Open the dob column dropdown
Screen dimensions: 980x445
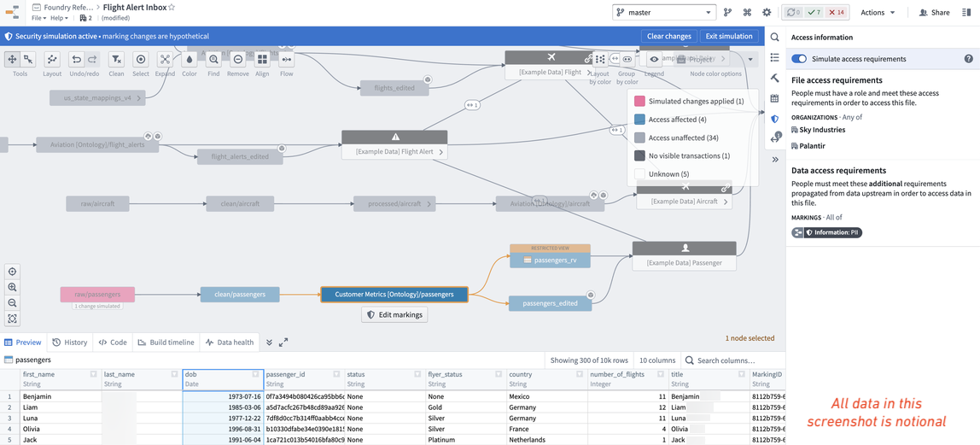pyautogui.click(x=255, y=374)
